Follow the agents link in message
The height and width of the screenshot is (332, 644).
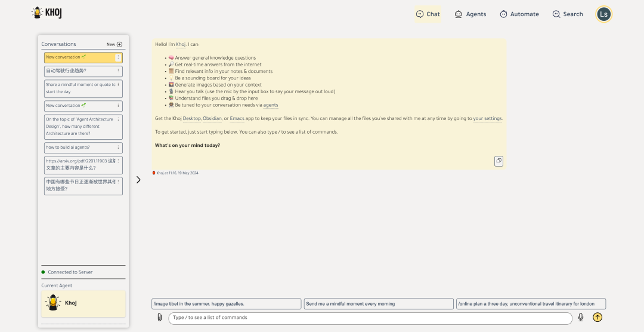click(271, 105)
